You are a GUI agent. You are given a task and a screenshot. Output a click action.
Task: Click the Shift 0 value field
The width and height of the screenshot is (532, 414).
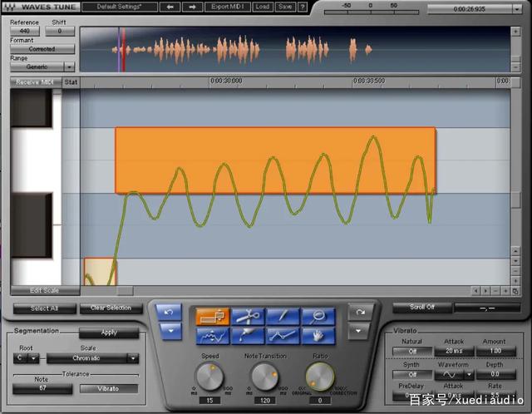[60, 32]
